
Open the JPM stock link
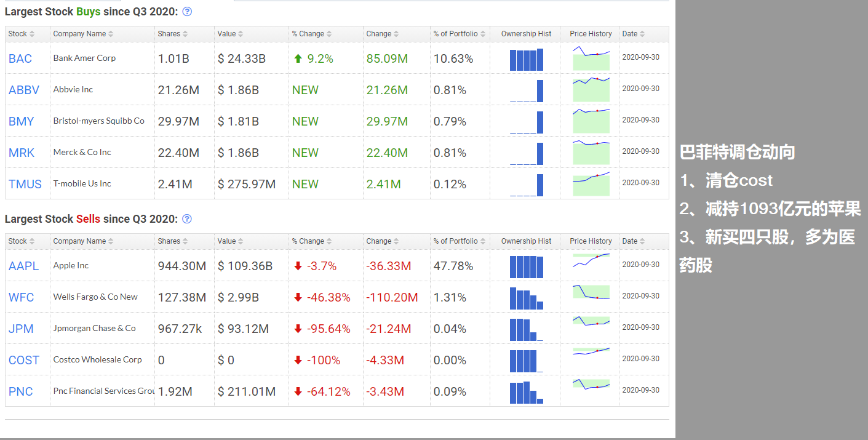coord(21,329)
